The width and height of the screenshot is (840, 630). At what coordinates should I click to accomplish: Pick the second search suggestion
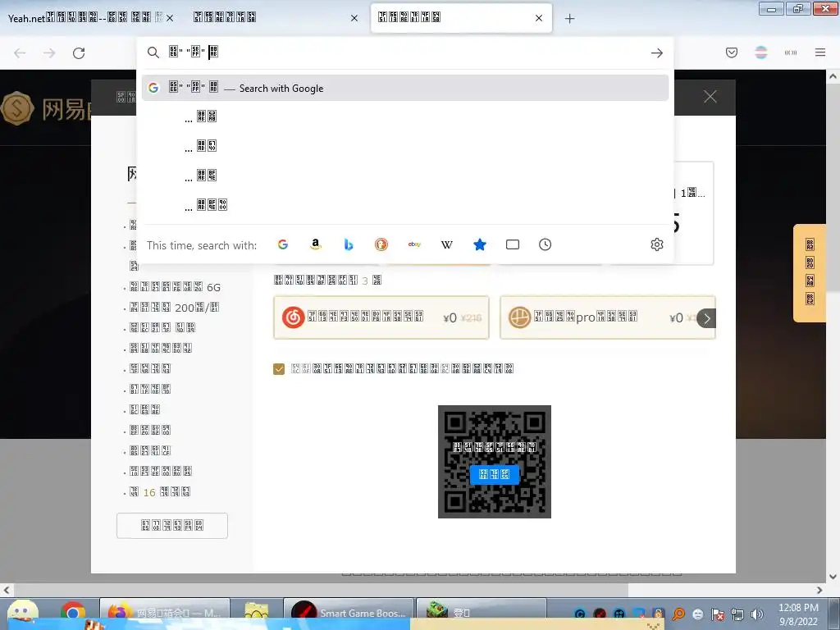pos(405,146)
